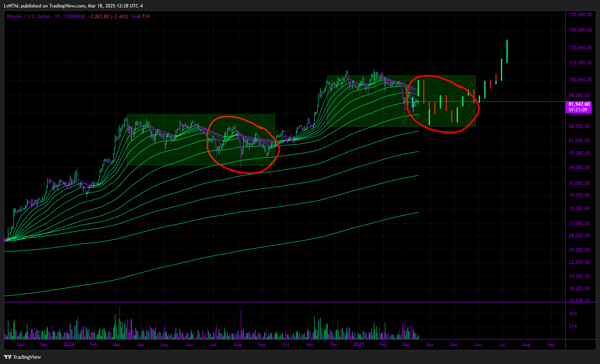Click the 115,000.00 price axis label
600x364 pixels.
pos(580,63)
